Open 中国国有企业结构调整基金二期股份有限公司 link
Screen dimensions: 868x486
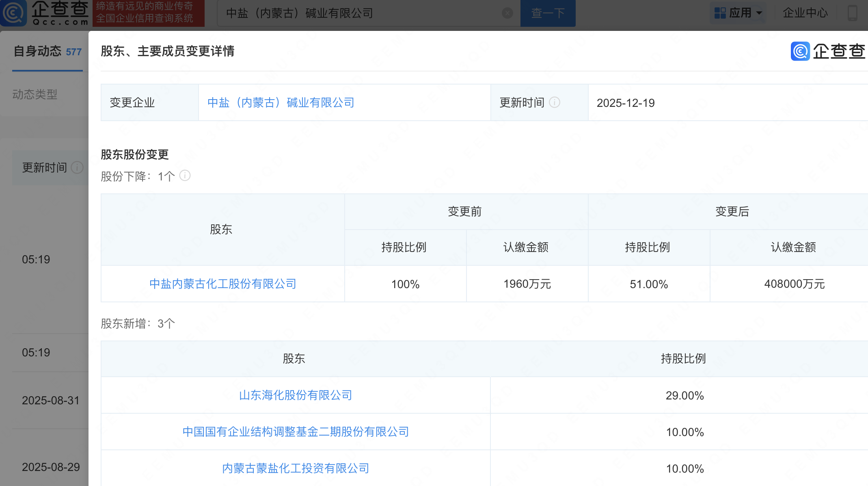(296, 432)
